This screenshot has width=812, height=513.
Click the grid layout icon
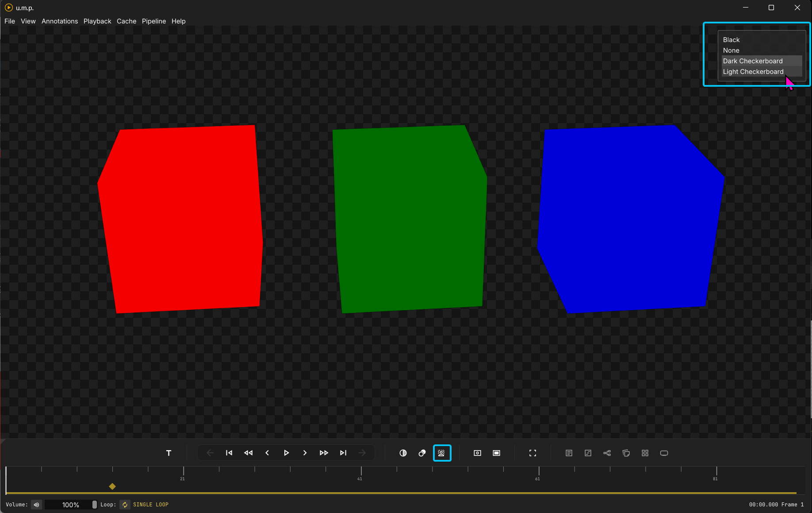645,453
